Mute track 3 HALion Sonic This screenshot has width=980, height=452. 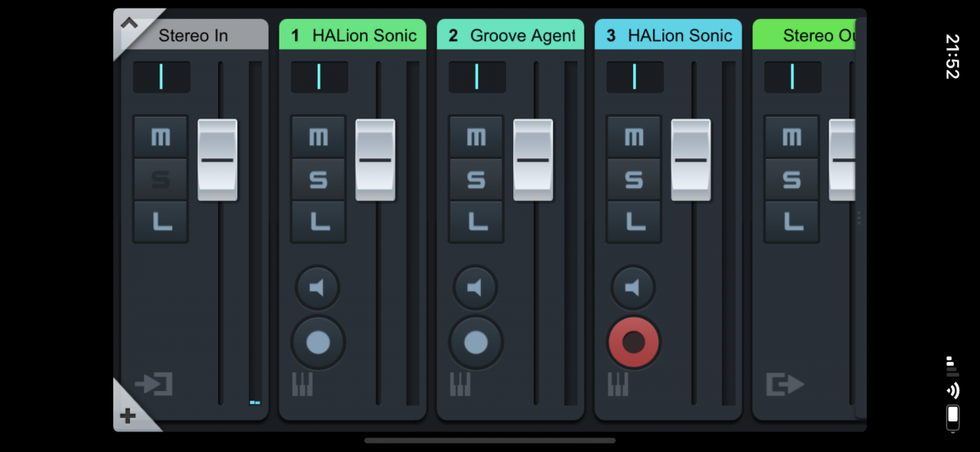[x=634, y=137]
